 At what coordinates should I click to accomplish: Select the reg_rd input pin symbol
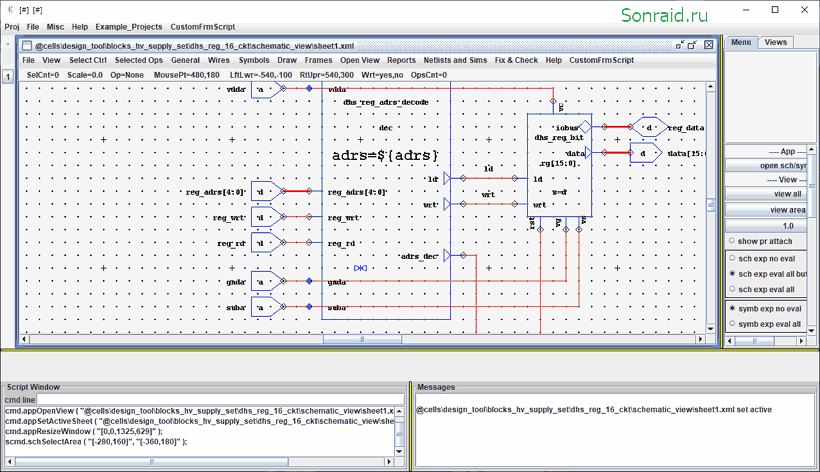pyautogui.click(x=267, y=243)
